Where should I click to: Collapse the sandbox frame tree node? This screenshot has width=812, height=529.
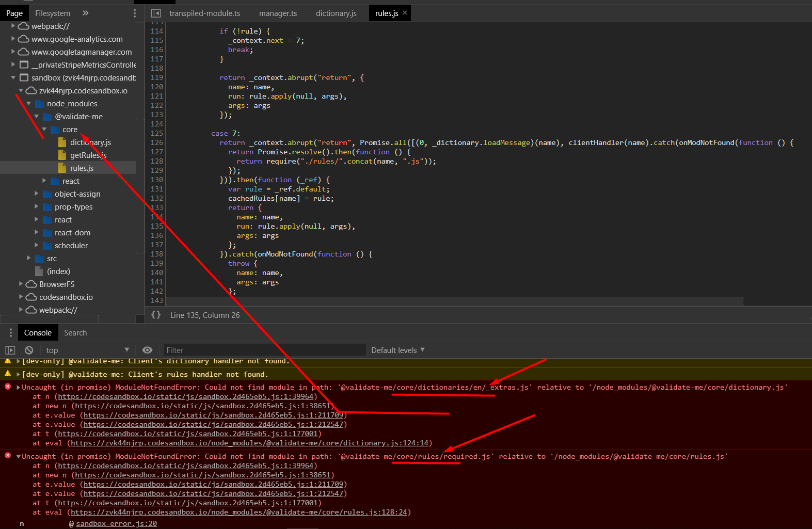tap(13, 77)
